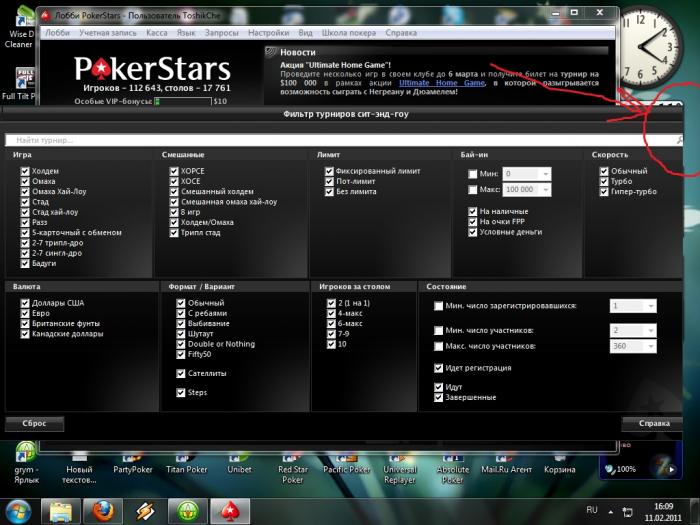Click the search magnifier icon

(679, 140)
